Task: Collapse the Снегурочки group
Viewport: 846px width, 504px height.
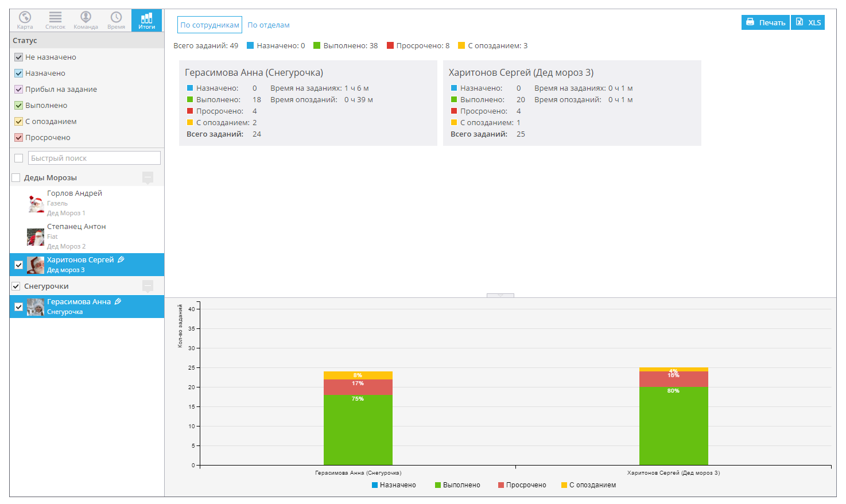Action: (x=148, y=286)
